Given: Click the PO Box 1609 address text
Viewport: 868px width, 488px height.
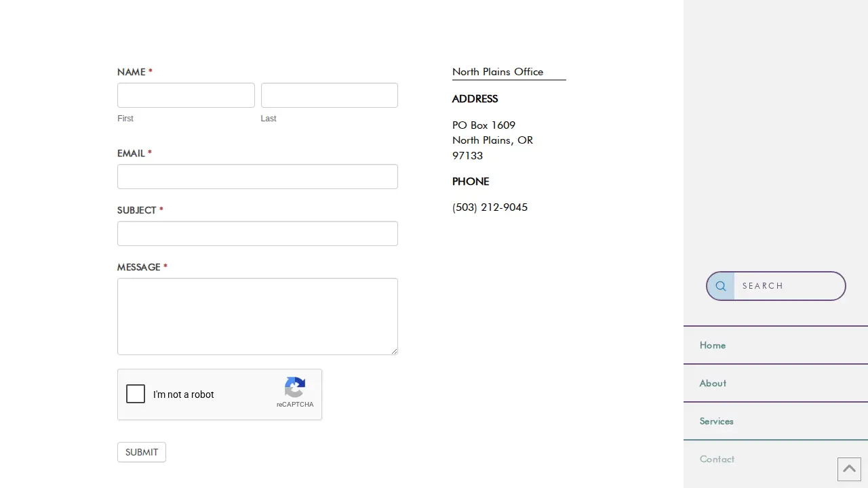Looking at the screenshot, I should pos(484,125).
